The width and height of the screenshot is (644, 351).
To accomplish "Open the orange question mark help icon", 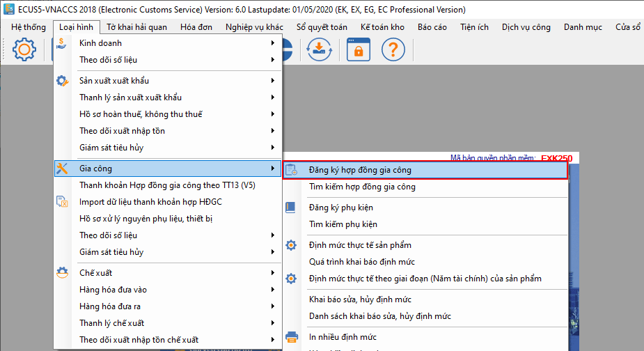I will click(x=393, y=49).
